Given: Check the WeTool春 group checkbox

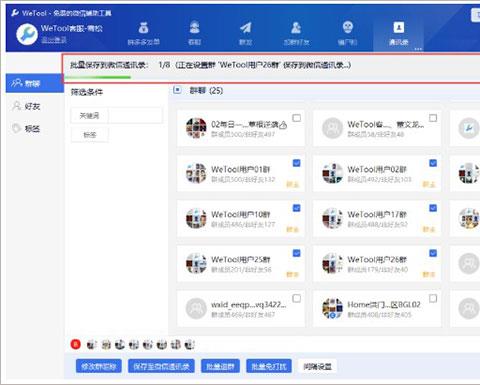Looking at the screenshot, I should pos(433,118).
